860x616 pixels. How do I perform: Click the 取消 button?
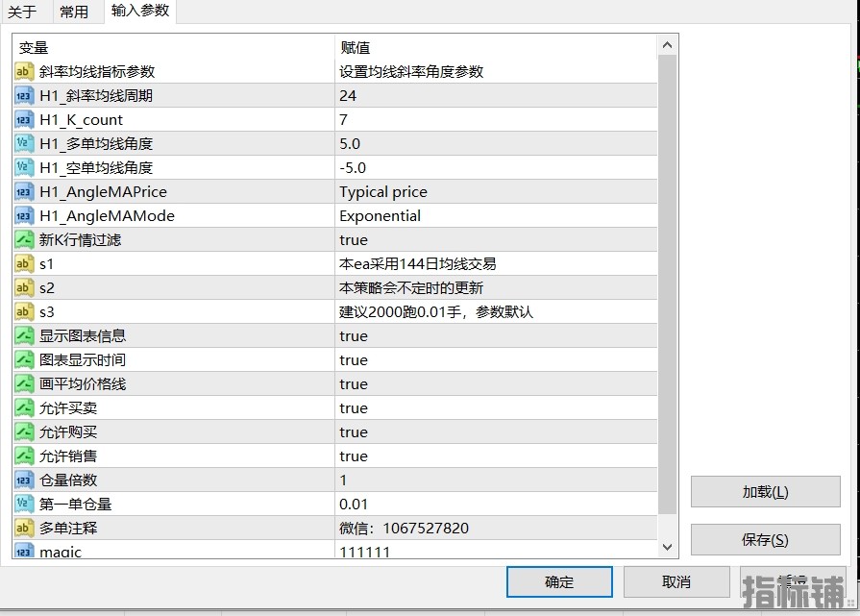pyautogui.click(x=676, y=582)
